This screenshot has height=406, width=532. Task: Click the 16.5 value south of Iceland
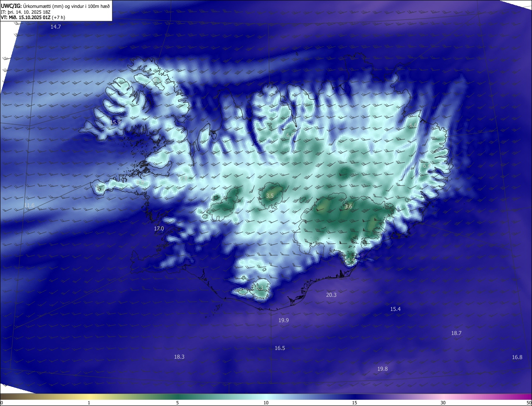coord(280,348)
